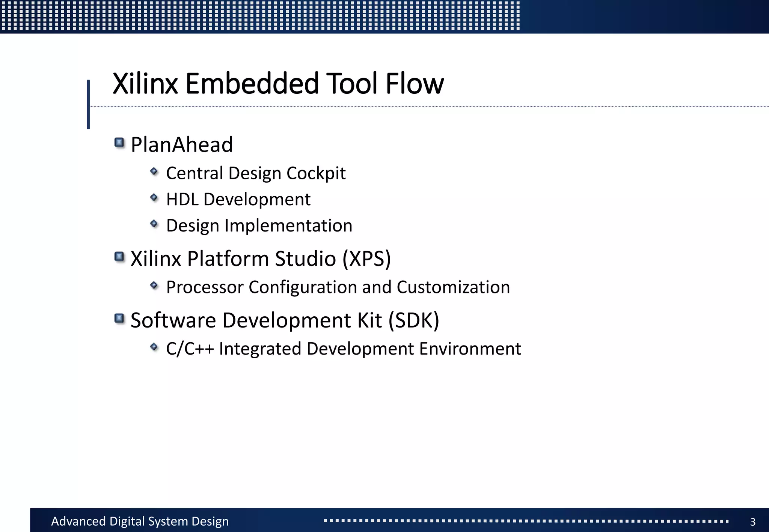Select 'C/C++ Integrated Development Environment' line

click(x=344, y=349)
